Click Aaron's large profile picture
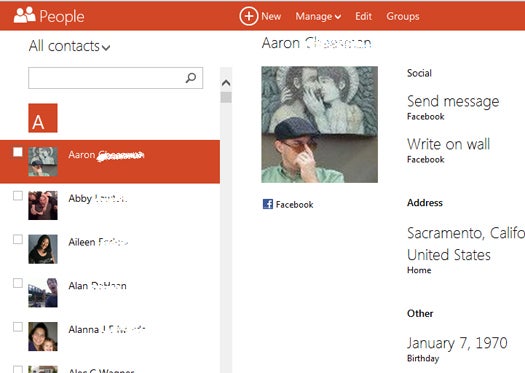525x373 pixels. [x=319, y=125]
